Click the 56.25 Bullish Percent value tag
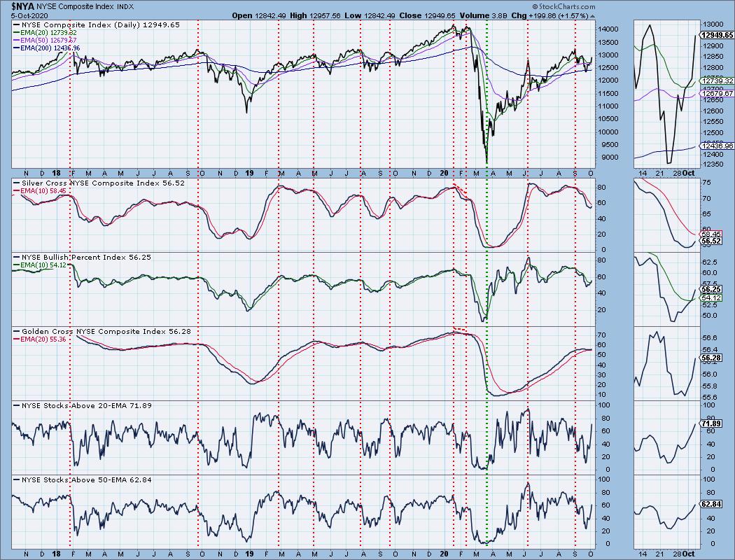735x560 pixels. [711, 290]
